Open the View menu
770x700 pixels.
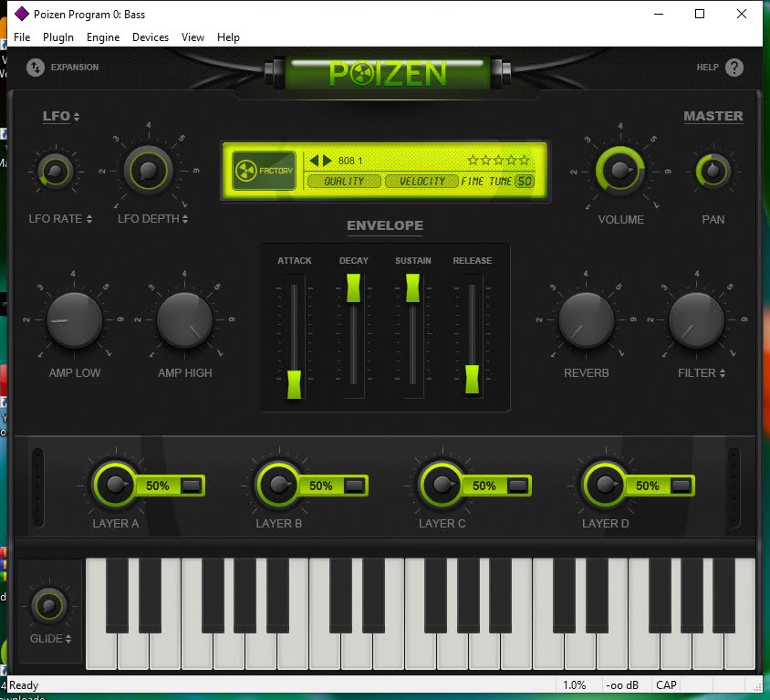(192, 37)
